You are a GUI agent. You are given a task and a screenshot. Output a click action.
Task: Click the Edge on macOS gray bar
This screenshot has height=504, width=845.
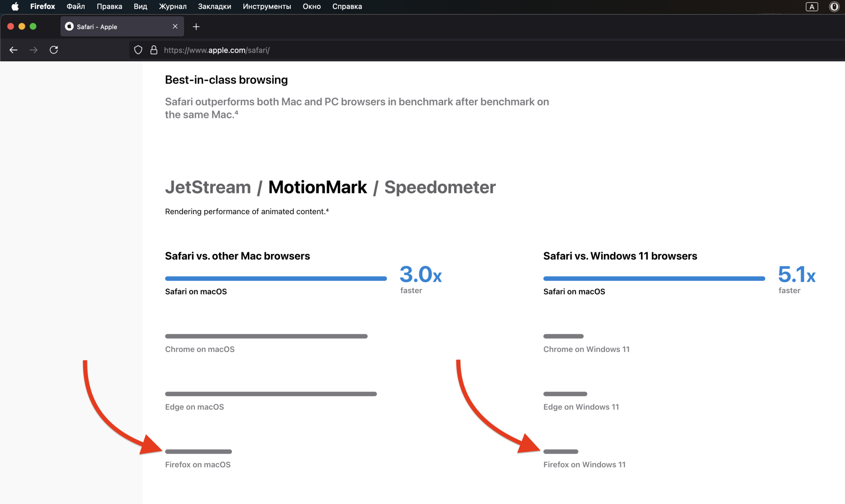271,394
